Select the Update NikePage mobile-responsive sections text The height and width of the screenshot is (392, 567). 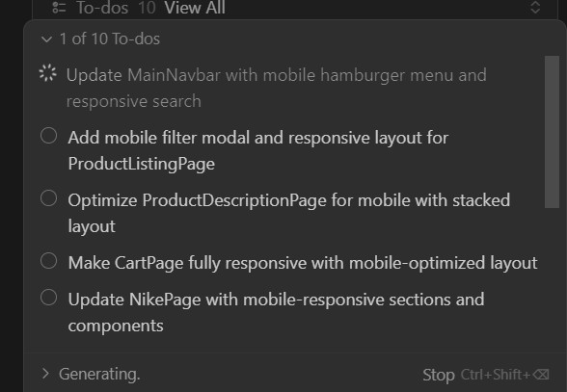click(x=276, y=312)
